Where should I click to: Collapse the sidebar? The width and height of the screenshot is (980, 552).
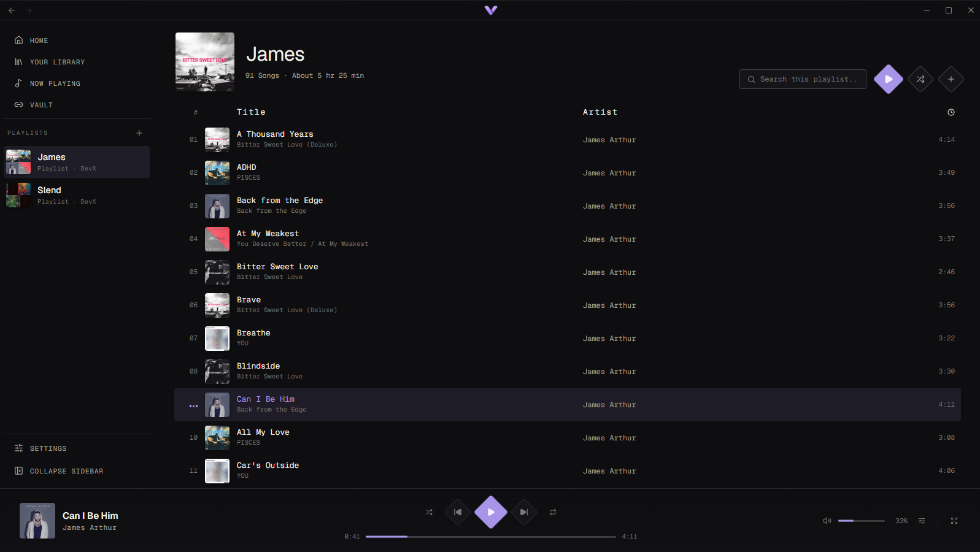click(x=59, y=471)
